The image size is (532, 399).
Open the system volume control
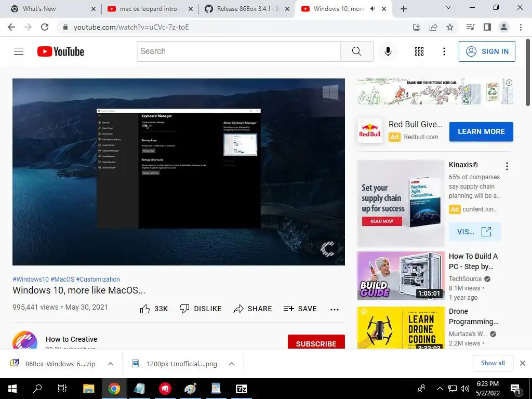(x=465, y=389)
